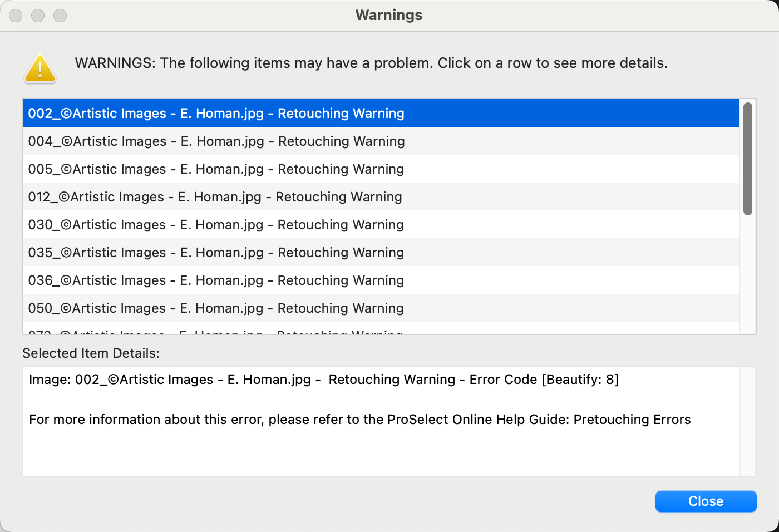This screenshot has width=779, height=532.
Task: Select the 035_ Retouching Warning row
Action: click(216, 253)
